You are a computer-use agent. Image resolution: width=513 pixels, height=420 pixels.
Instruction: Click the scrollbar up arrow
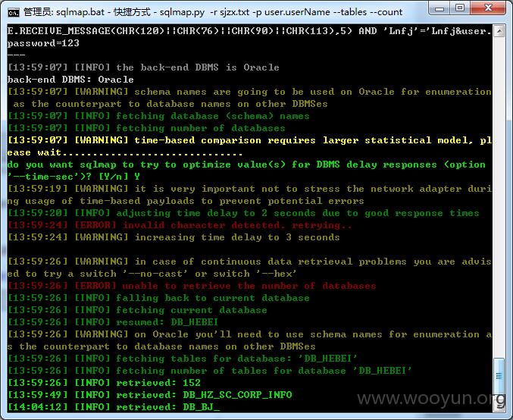pos(499,31)
